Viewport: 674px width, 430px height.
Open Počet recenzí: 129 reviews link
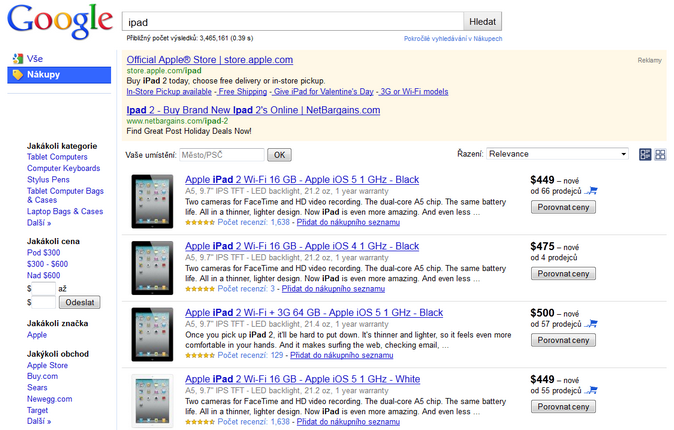(250, 355)
